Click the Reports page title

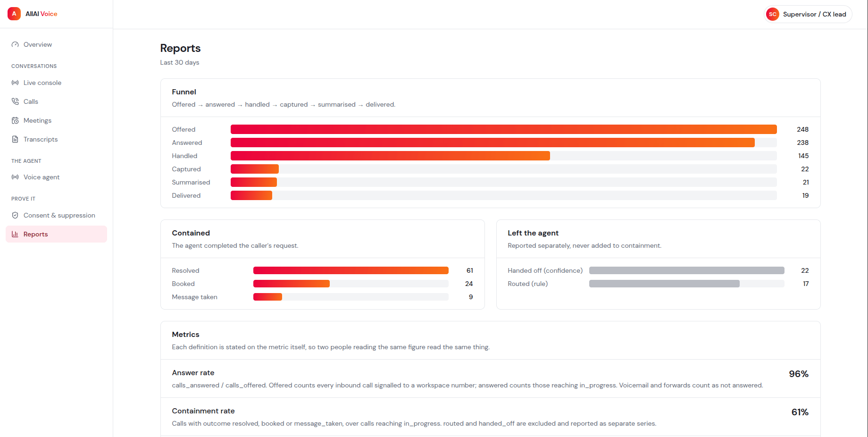click(x=180, y=48)
